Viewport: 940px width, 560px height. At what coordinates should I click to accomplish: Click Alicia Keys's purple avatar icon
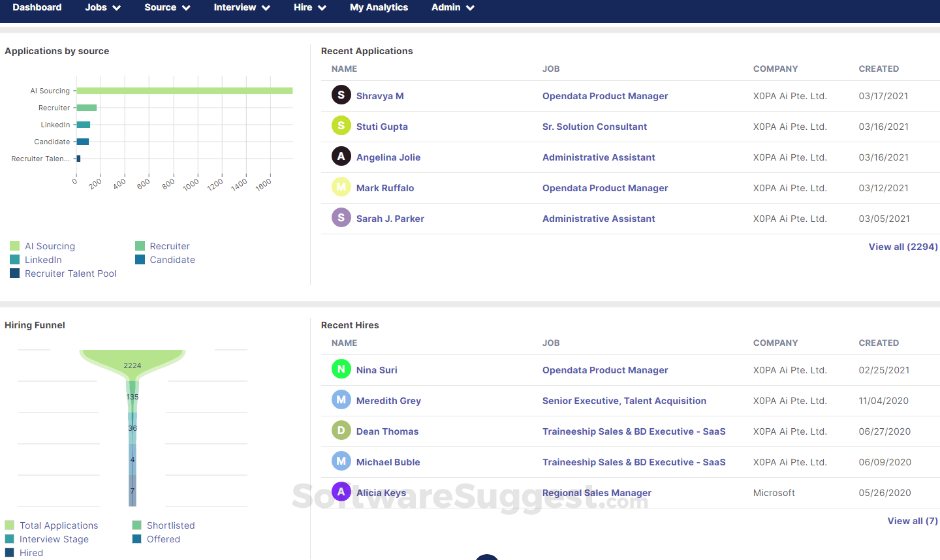341,492
